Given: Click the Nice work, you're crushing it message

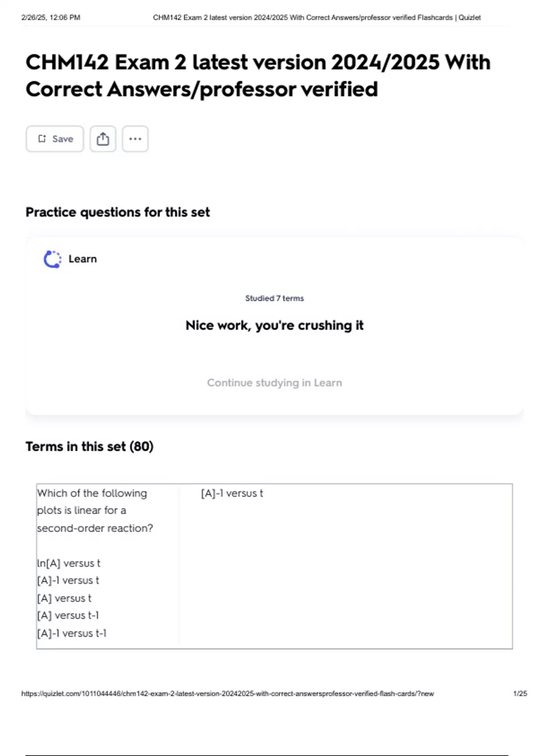Looking at the screenshot, I should [x=274, y=326].
